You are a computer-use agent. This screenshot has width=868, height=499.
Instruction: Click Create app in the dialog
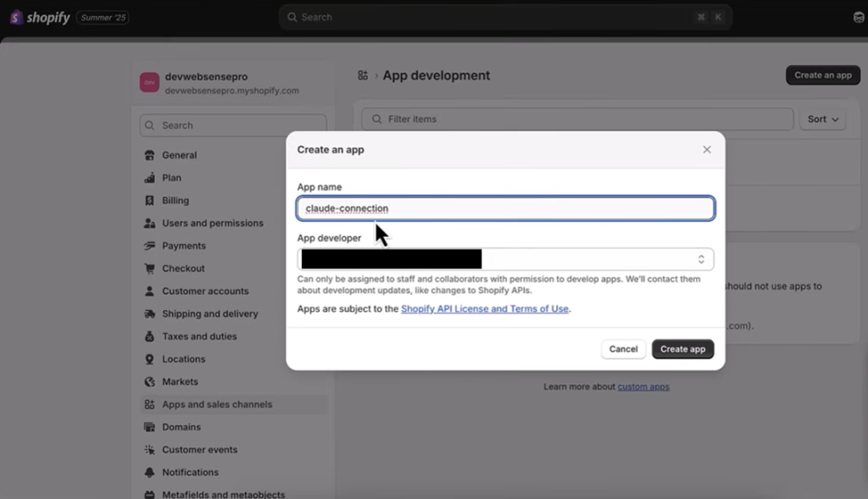click(682, 350)
